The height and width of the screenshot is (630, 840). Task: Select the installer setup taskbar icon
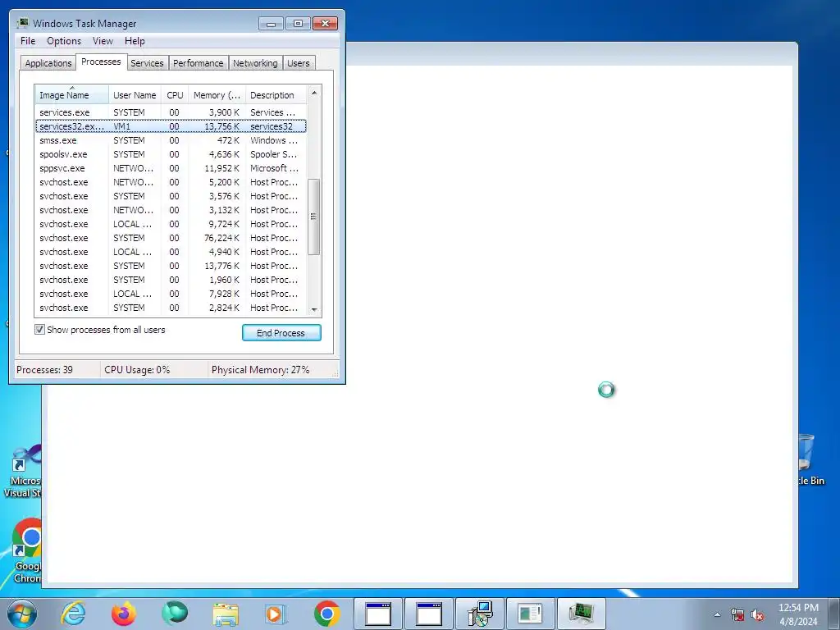[x=479, y=614]
